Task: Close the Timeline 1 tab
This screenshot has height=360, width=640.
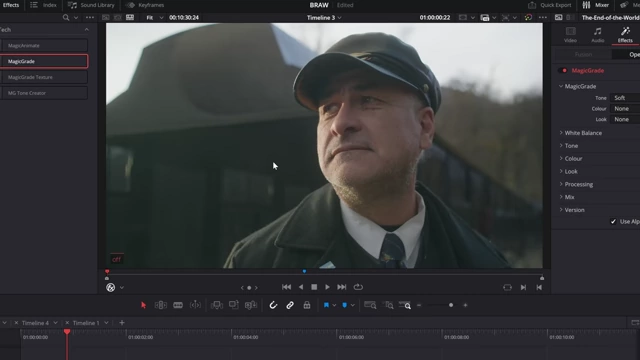Action: (x=67, y=323)
